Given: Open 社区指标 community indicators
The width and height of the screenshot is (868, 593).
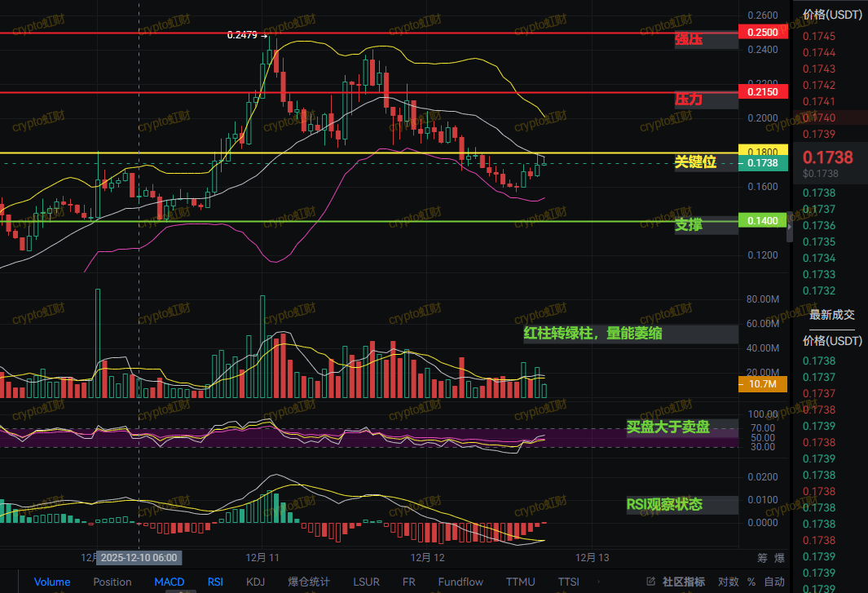Looking at the screenshot, I should tap(684, 582).
